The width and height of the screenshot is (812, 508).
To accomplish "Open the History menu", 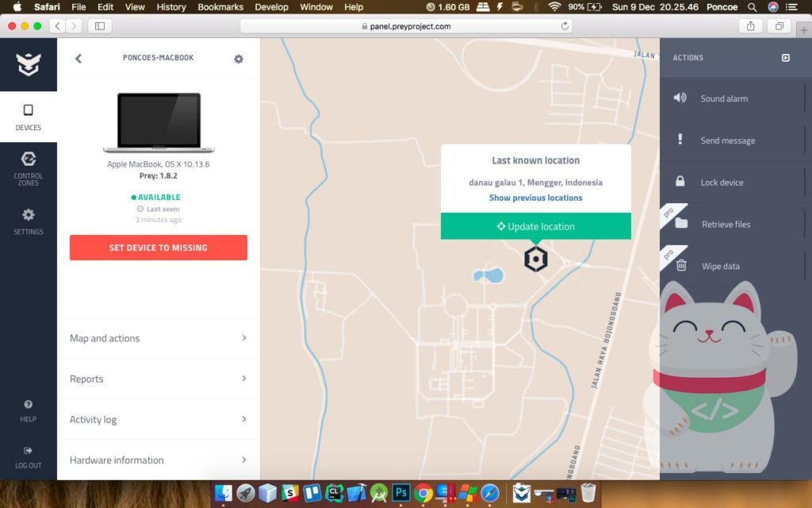I will 171,7.
